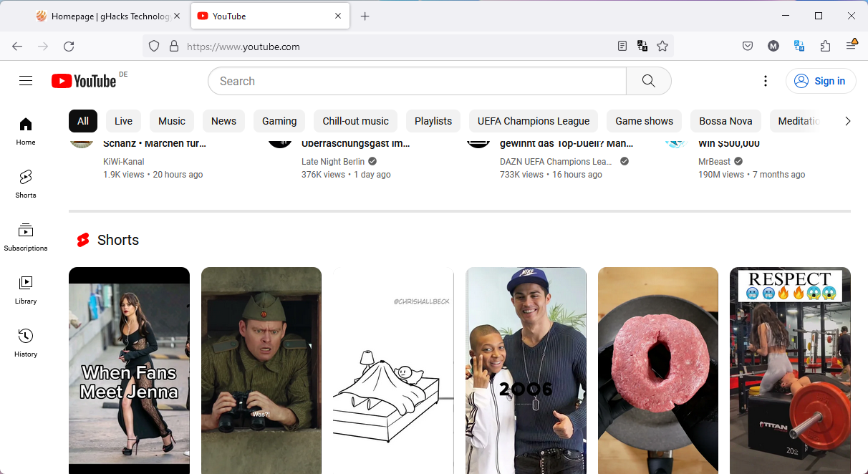
Task: Sign in to YouTube
Action: point(821,81)
